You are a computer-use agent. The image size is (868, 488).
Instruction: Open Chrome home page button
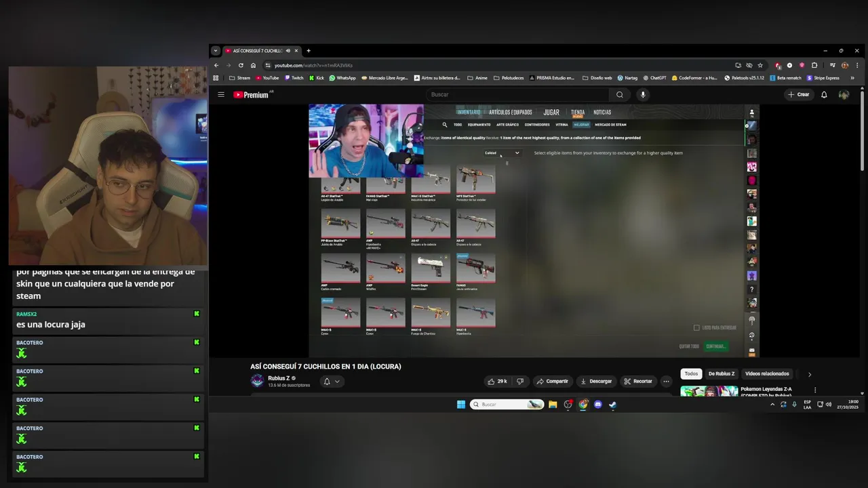click(253, 66)
